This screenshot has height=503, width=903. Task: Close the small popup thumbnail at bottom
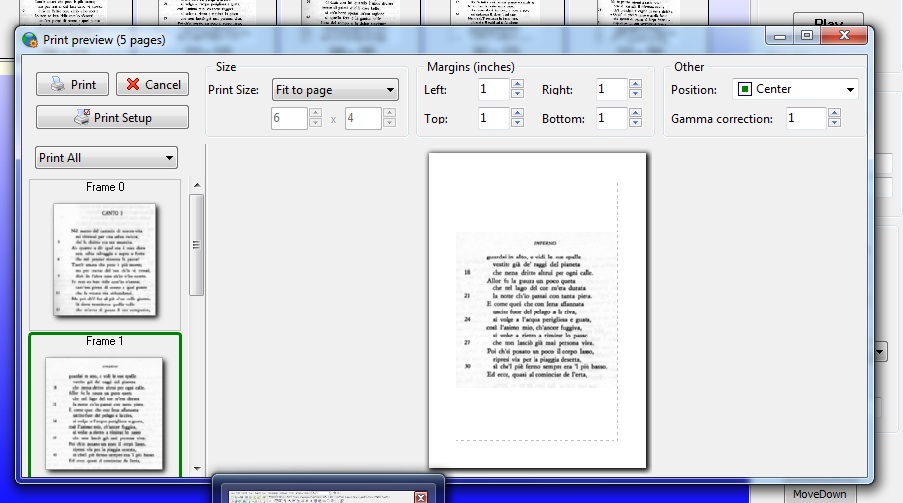[421, 497]
